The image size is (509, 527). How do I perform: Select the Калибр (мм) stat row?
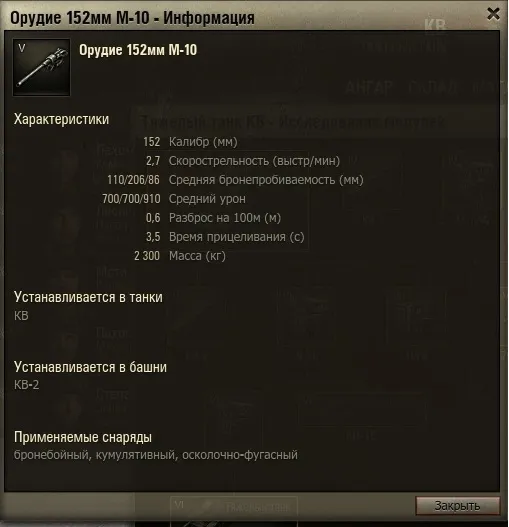(x=190, y=142)
